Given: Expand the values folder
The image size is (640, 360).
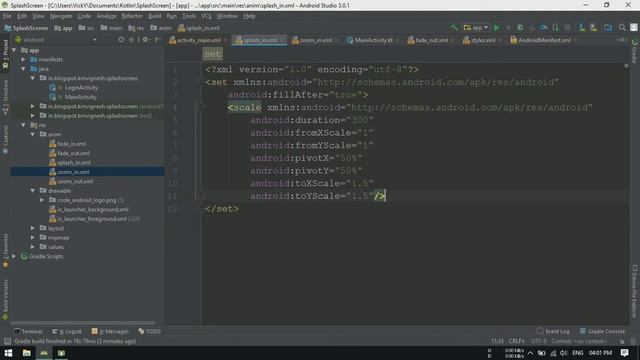Looking at the screenshot, I should (x=33, y=247).
